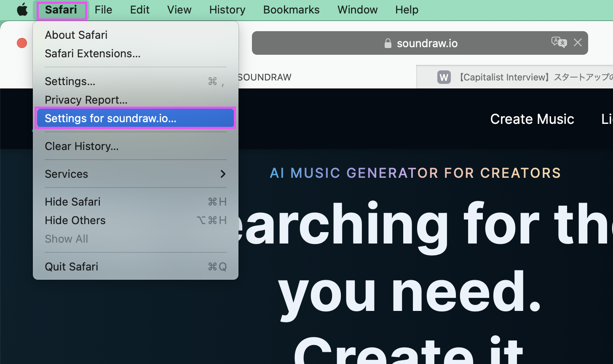613x364 pixels.
Task: Click the soundraw.io address field
Action: pyautogui.click(x=427, y=43)
